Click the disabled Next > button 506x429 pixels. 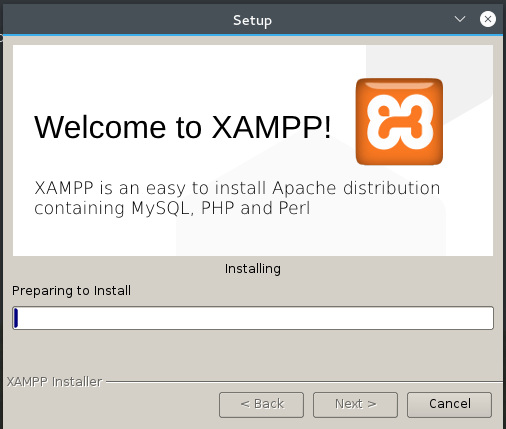[355, 405]
